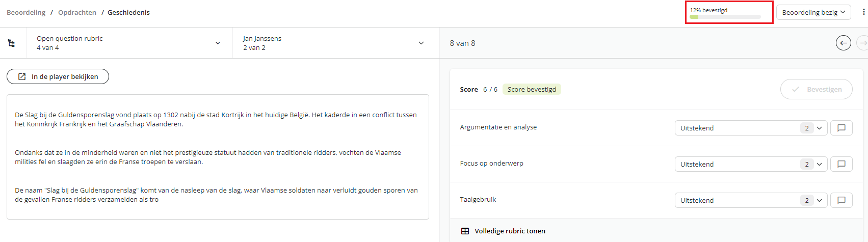Expand Volledige rubric tonen
Image resolution: width=868 pixels, height=242 pixels.
[x=510, y=231]
